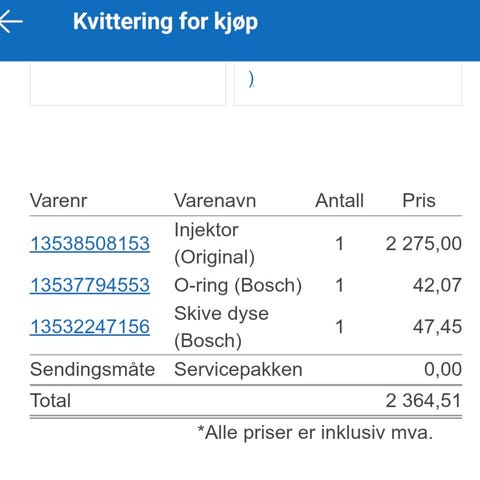Click the 2 275,00 price value
Viewport: 480px width, 480px height.
pyautogui.click(x=424, y=243)
